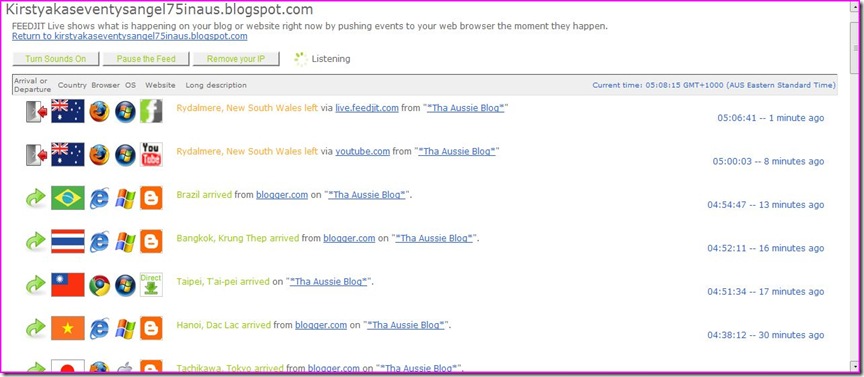Viewport: 864px width, 377px height.
Task: Click departure door icon in 05:00:03 row
Action: (37, 155)
